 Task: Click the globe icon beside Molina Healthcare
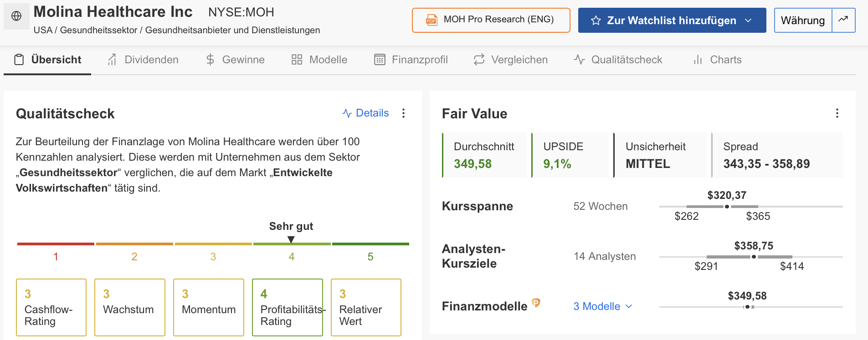coord(16,16)
